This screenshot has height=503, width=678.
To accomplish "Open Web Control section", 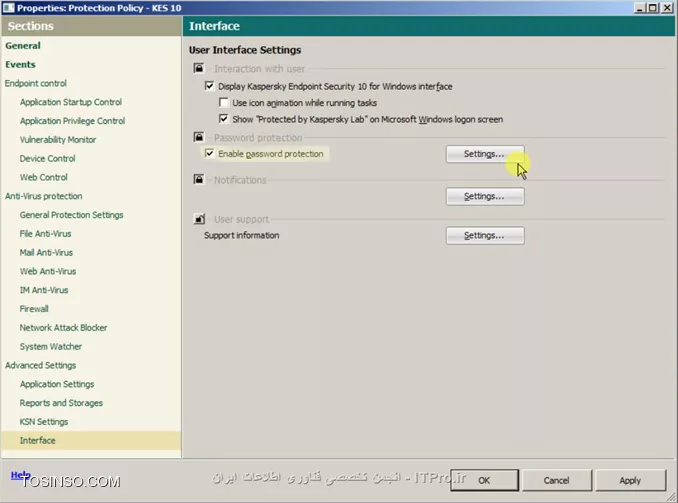I will [x=44, y=177].
